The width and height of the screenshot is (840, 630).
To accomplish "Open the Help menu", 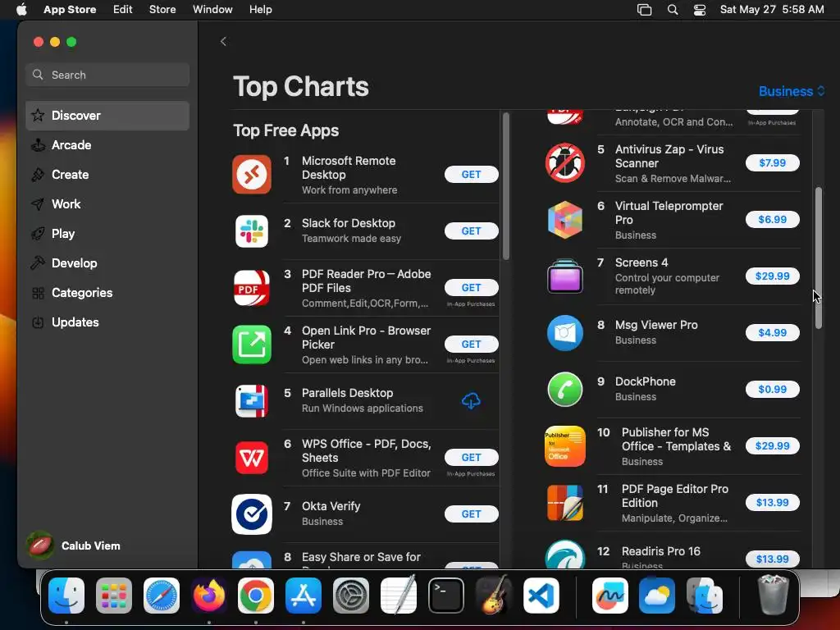I will [260, 10].
